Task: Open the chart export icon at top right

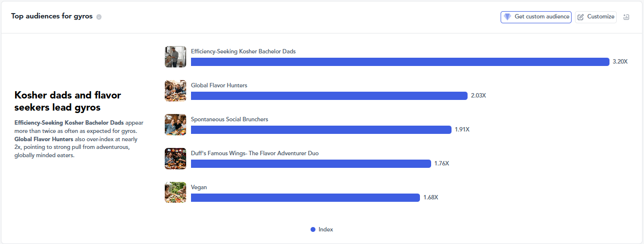Action: point(626,17)
